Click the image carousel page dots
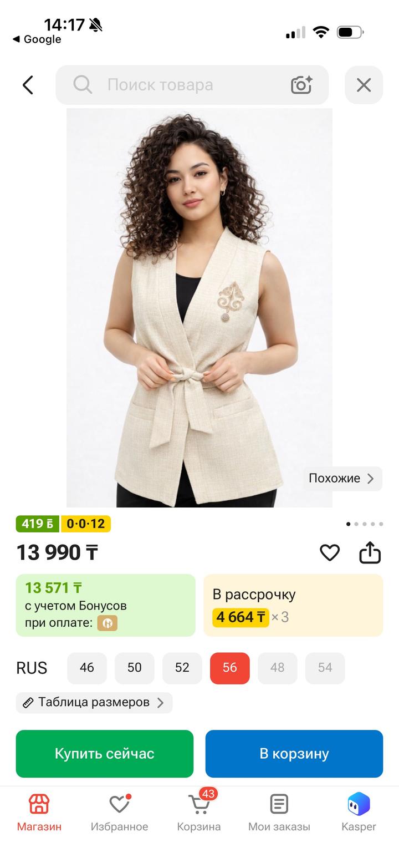This screenshot has width=399, height=868. pyautogui.click(x=365, y=524)
